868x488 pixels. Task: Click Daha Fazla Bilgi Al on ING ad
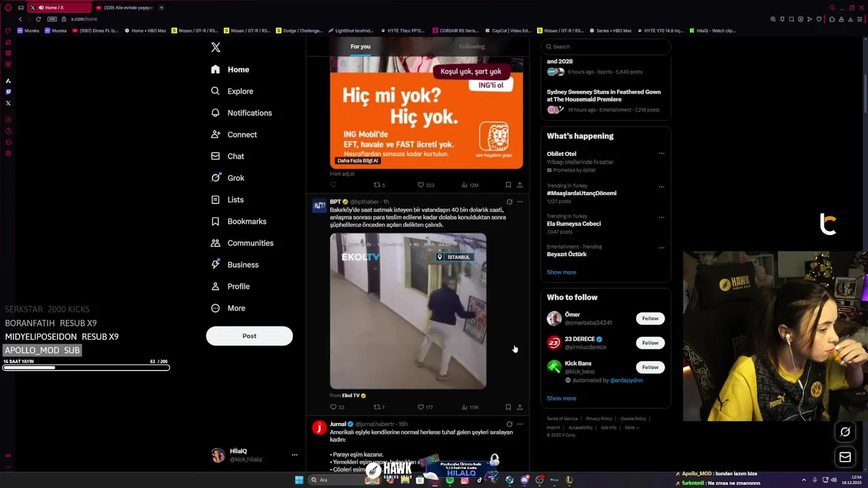click(357, 161)
